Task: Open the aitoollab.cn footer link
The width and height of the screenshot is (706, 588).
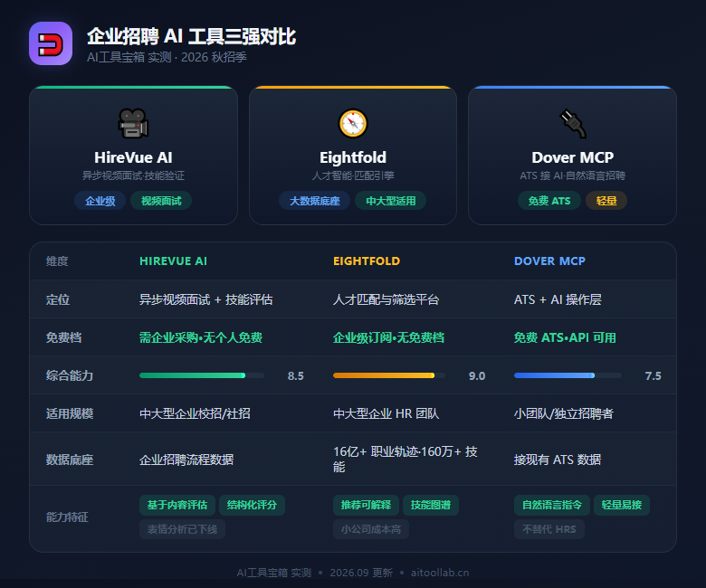Action: pyautogui.click(x=440, y=573)
